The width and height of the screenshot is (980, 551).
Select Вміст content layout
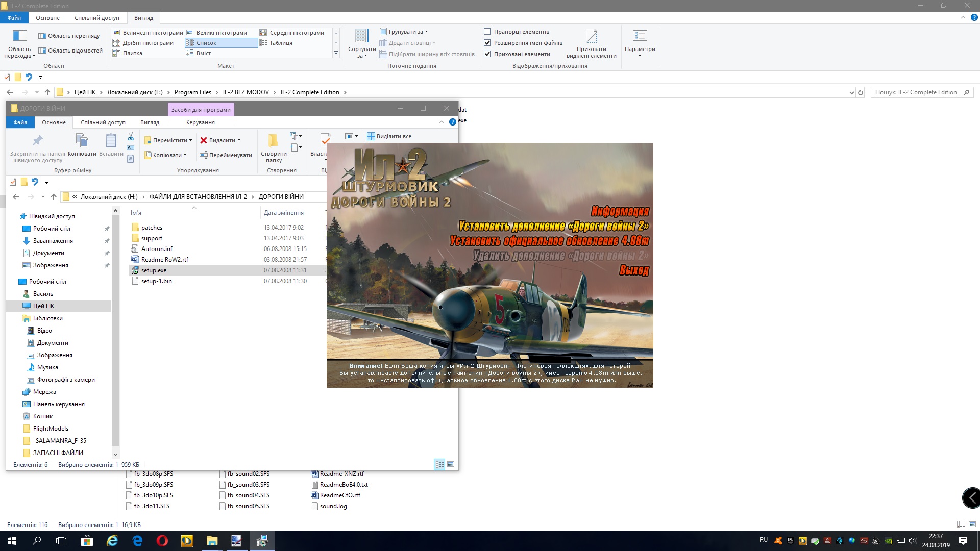click(199, 53)
